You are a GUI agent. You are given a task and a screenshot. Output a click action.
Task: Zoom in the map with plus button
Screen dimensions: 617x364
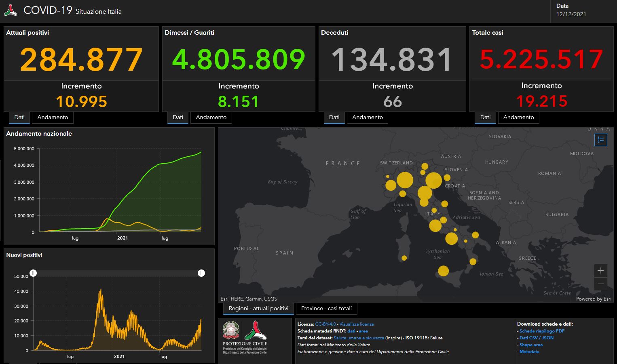600,270
